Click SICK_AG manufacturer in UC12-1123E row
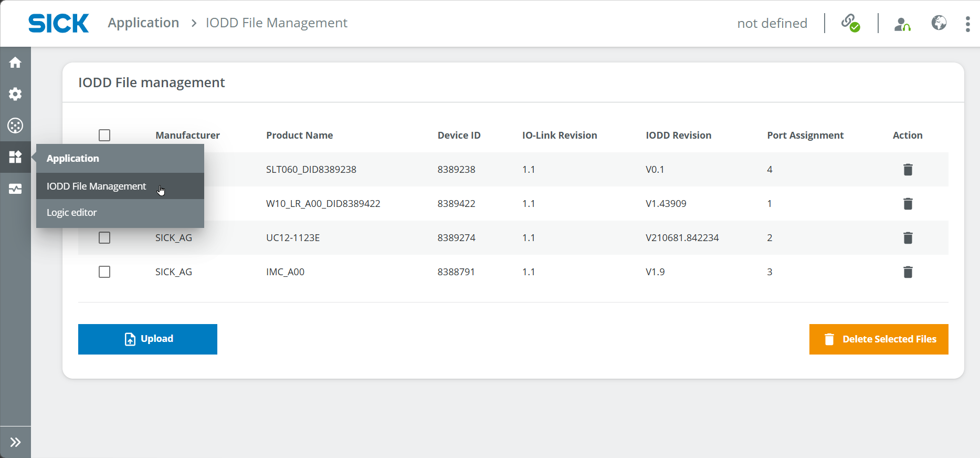 click(174, 237)
